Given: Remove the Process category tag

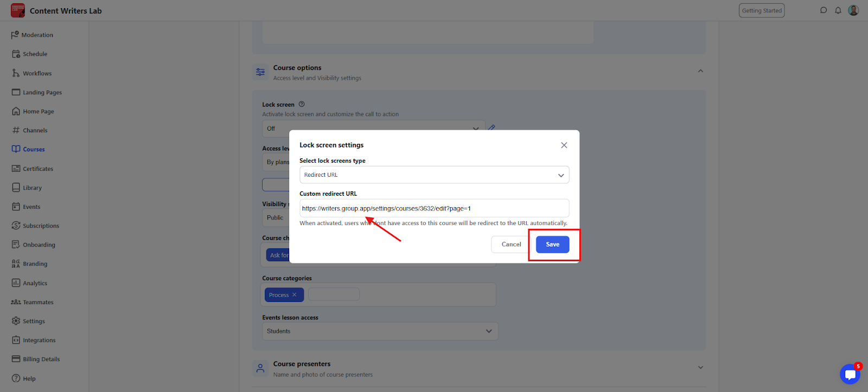Looking at the screenshot, I should pyautogui.click(x=295, y=295).
